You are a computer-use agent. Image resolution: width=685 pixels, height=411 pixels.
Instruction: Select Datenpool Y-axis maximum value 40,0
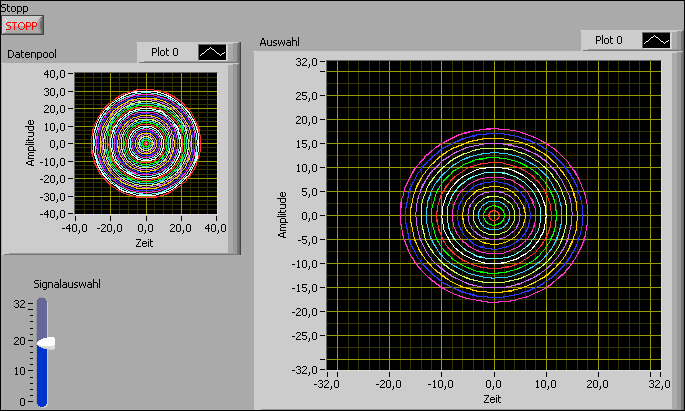53,73
